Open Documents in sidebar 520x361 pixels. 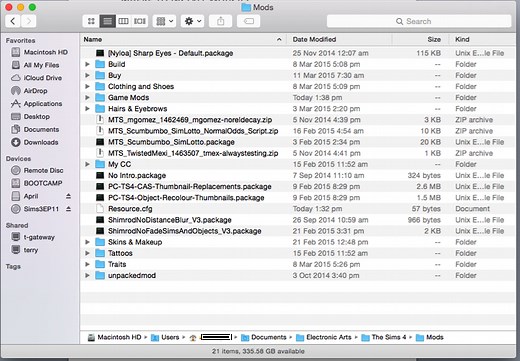tap(35, 129)
